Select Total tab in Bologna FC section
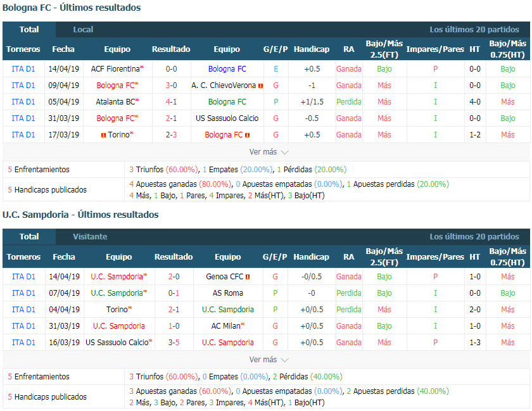 [29, 30]
